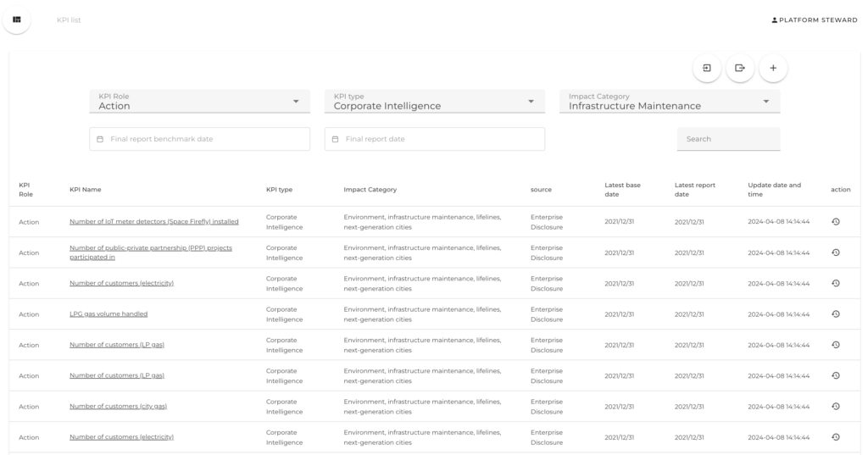Image resolution: width=868 pixels, height=455 pixels.
Task: Click the KPI list breadcrumb title
Action: 69,19
